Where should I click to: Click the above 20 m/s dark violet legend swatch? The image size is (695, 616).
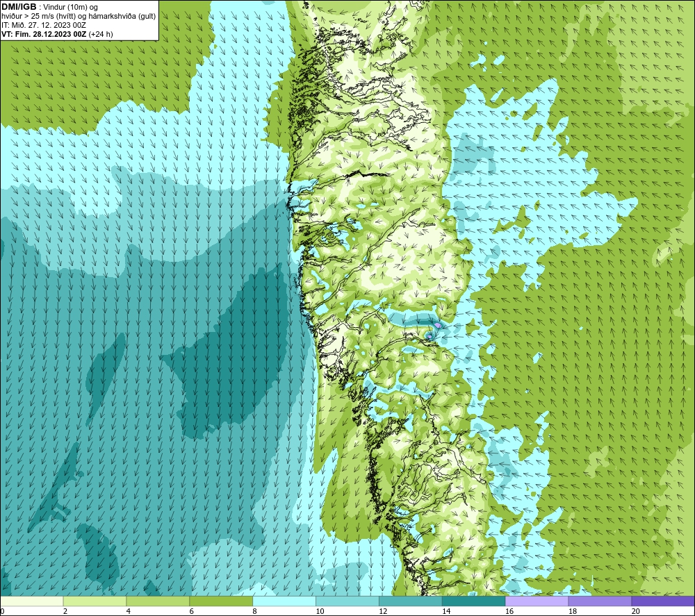(x=662, y=601)
